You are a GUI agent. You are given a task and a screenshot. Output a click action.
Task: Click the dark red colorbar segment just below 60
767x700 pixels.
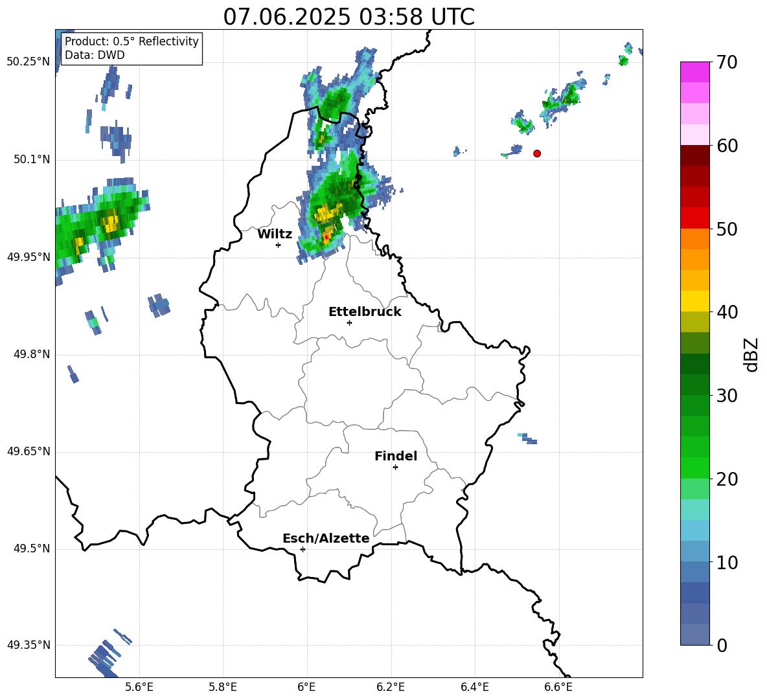[695, 155]
